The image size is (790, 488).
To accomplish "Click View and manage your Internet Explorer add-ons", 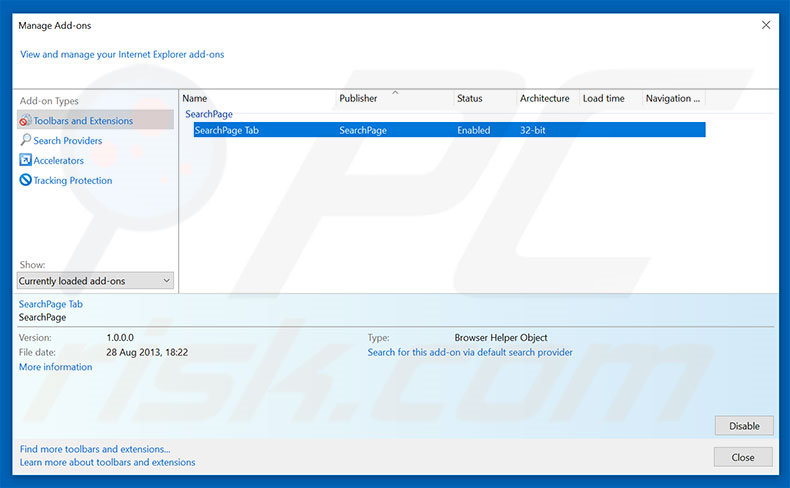I will (x=122, y=54).
